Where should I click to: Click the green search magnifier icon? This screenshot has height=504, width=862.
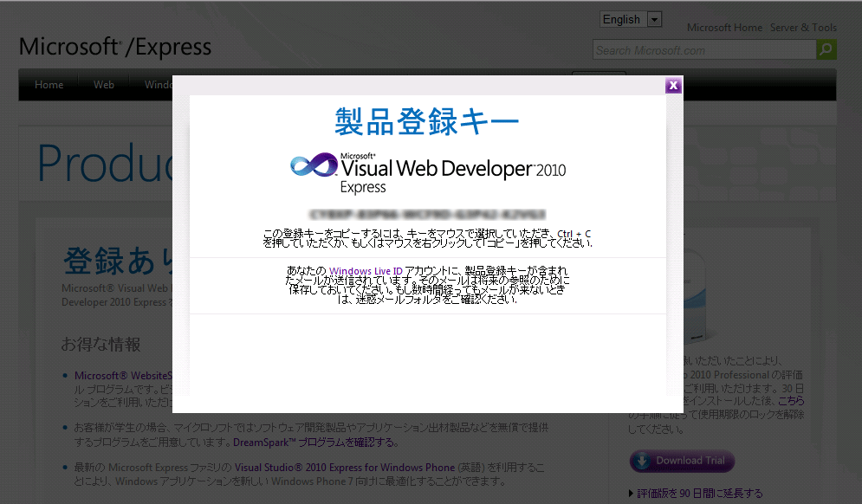(x=826, y=50)
